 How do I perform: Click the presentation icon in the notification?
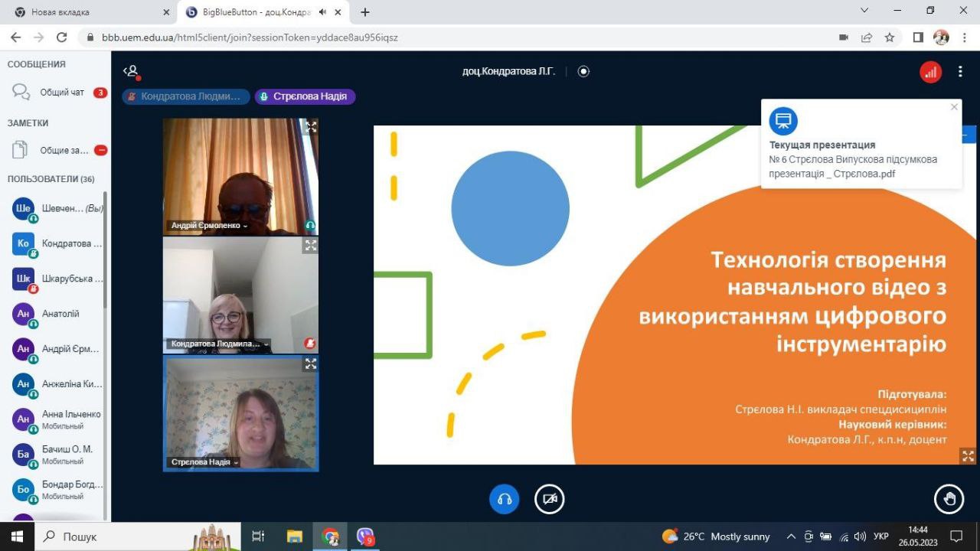(783, 121)
